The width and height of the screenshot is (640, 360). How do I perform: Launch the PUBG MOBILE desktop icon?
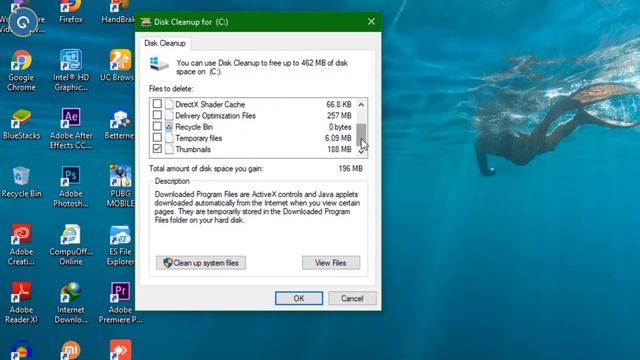tap(120, 187)
